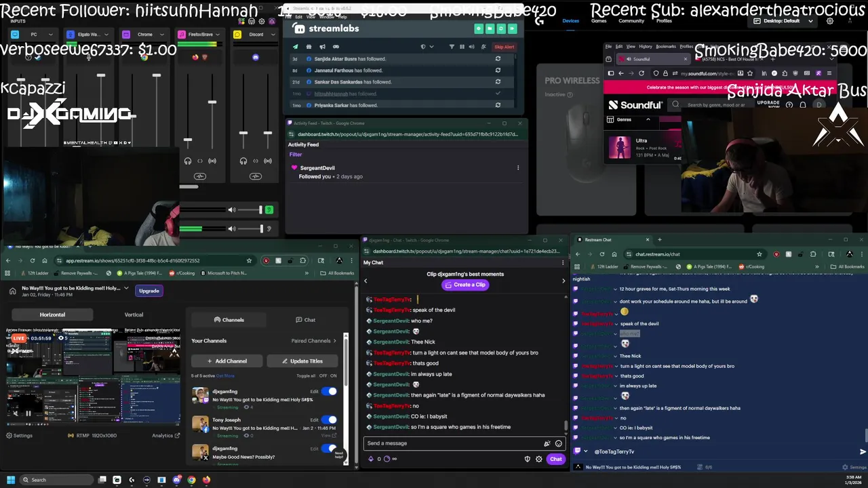
Task: Pause the Streamlabs alert queue
Action: [462, 47]
